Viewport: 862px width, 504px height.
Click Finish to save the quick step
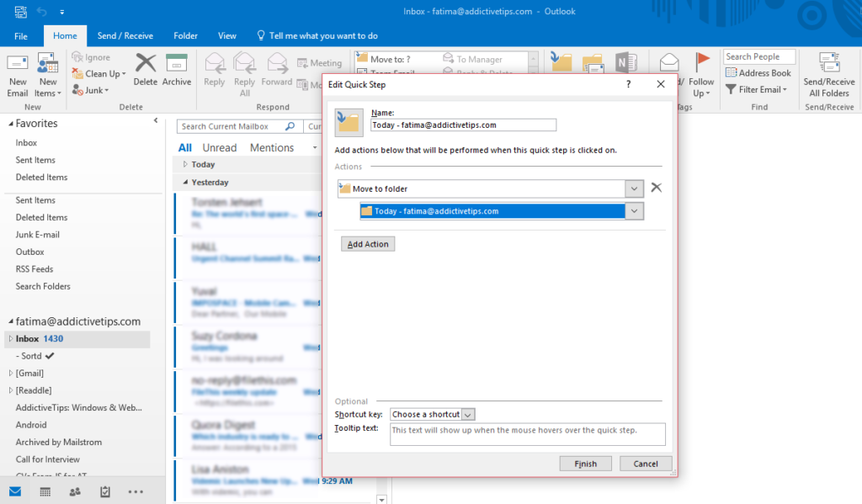coord(585,463)
